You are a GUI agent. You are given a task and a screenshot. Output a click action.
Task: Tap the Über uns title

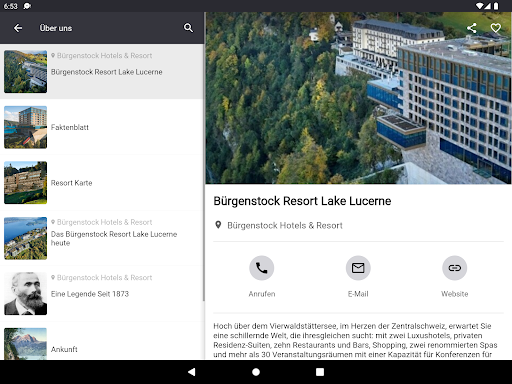[56, 28]
